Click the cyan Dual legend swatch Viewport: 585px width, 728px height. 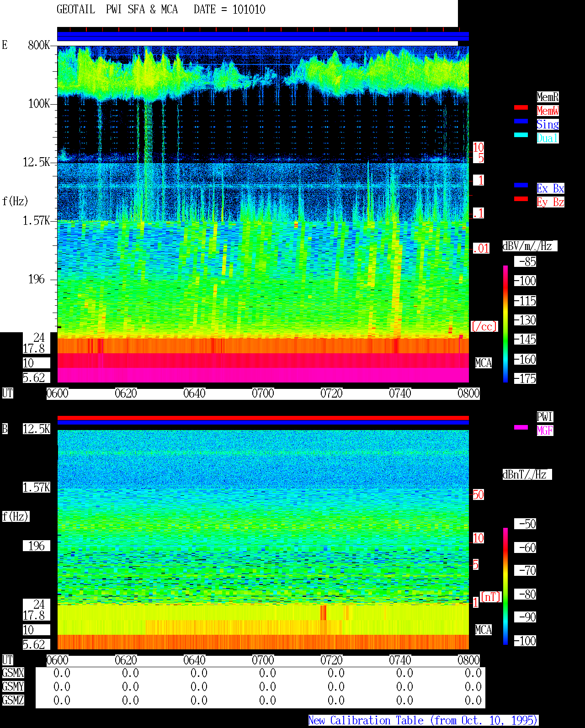pyautogui.click(x=521, y=135)
